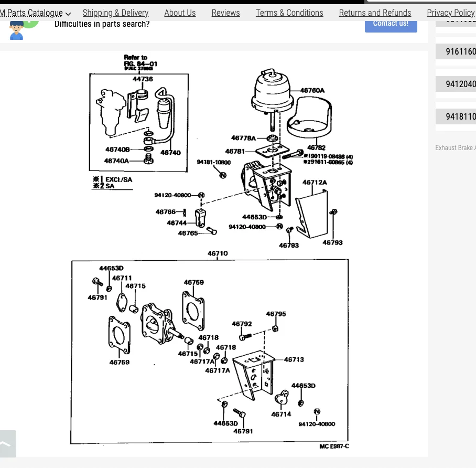Click part label 46711 in diagram
The width and height of the screenshot is (476, 468).
tap(122, 278)
